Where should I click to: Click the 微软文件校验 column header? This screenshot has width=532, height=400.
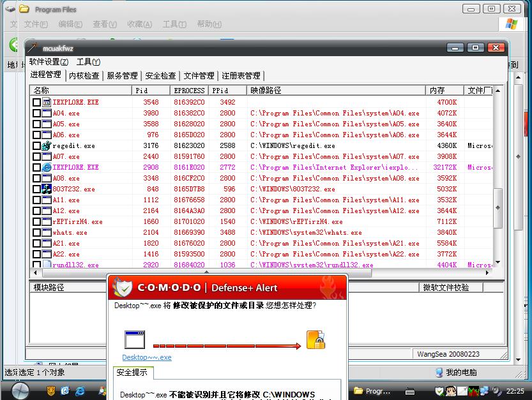(x=451, y=288)
